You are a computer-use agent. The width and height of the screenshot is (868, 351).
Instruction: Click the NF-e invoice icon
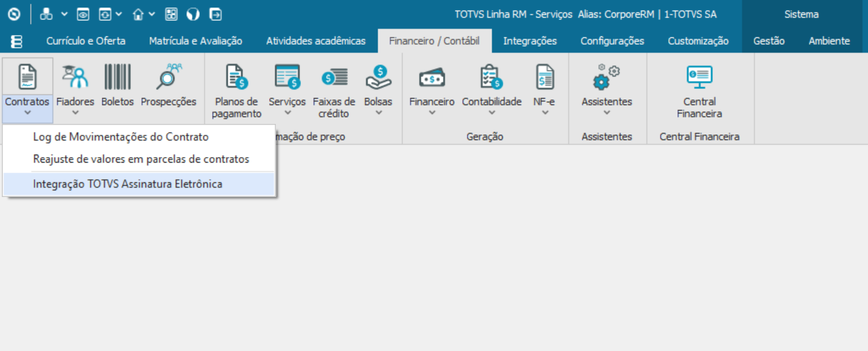click(544, 77)
